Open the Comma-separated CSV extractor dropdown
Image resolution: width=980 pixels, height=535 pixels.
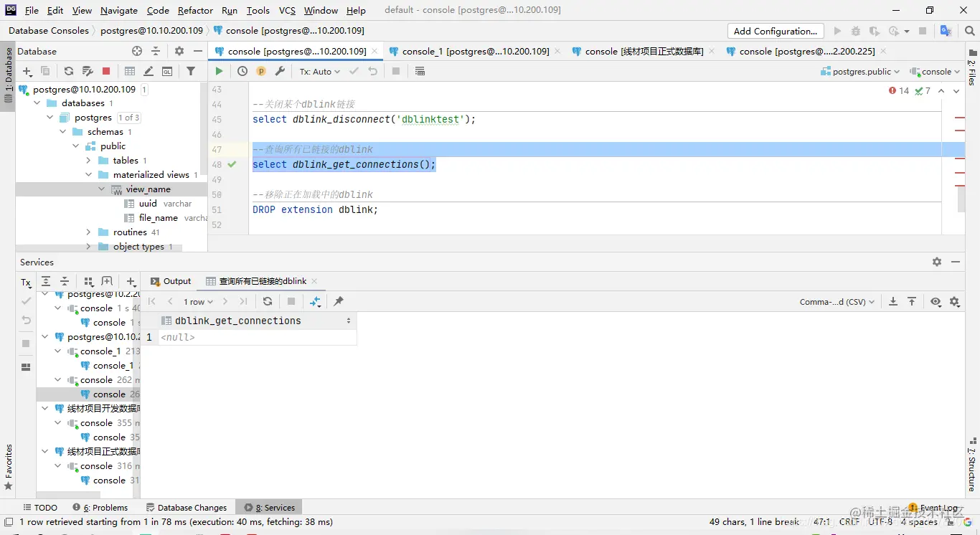pyautogui.click(x=837, y=302)
